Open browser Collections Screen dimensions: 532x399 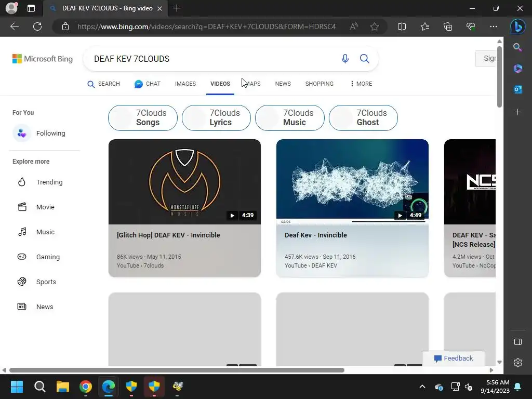[x=448, y=26]
